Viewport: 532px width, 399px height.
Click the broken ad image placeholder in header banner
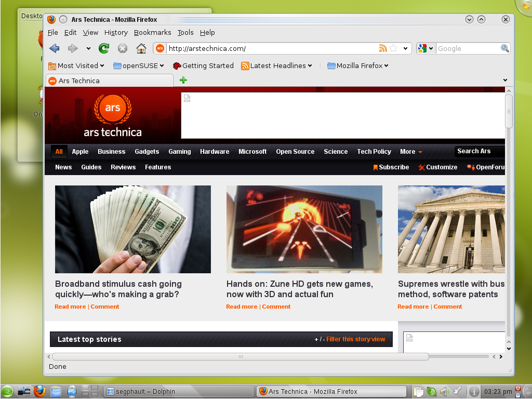pos(187,98)
